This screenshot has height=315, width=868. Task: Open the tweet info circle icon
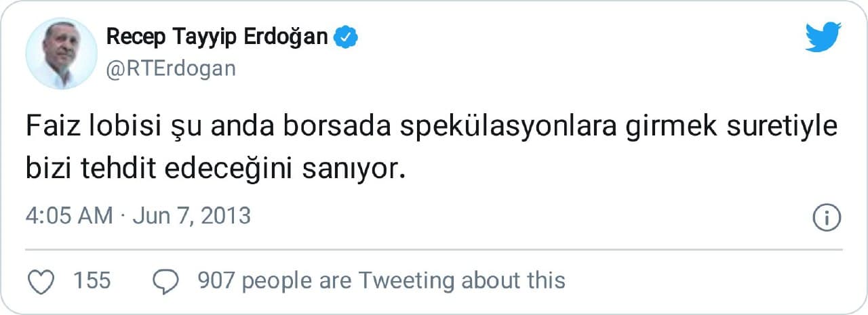(x=827, y=217)
